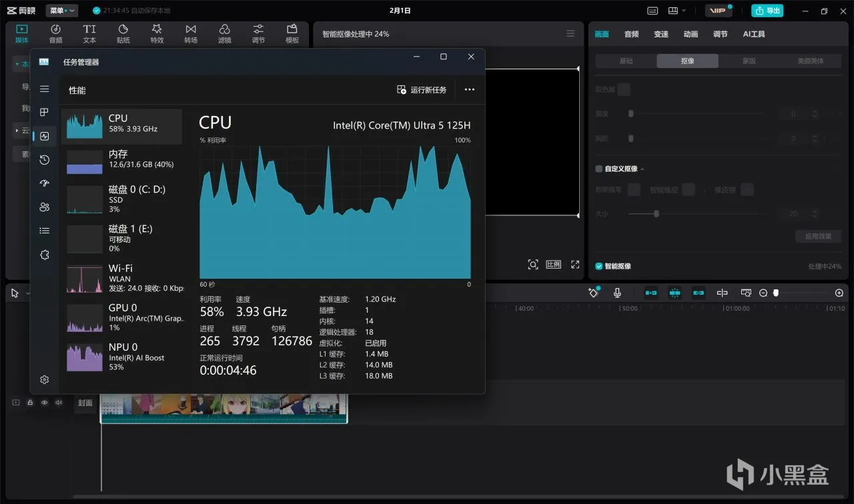Open Startup apps icon in Task Manager
This screenshot has height=504, width=854.
44,183
